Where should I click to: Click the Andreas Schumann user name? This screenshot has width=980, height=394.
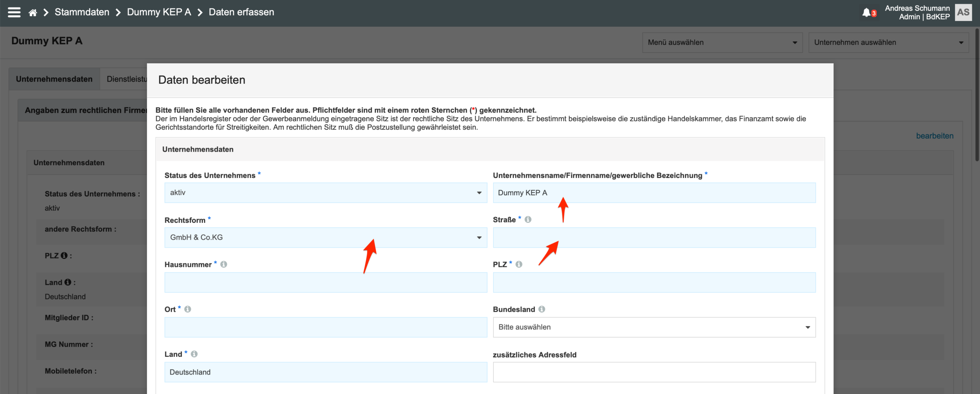[917, 8]
